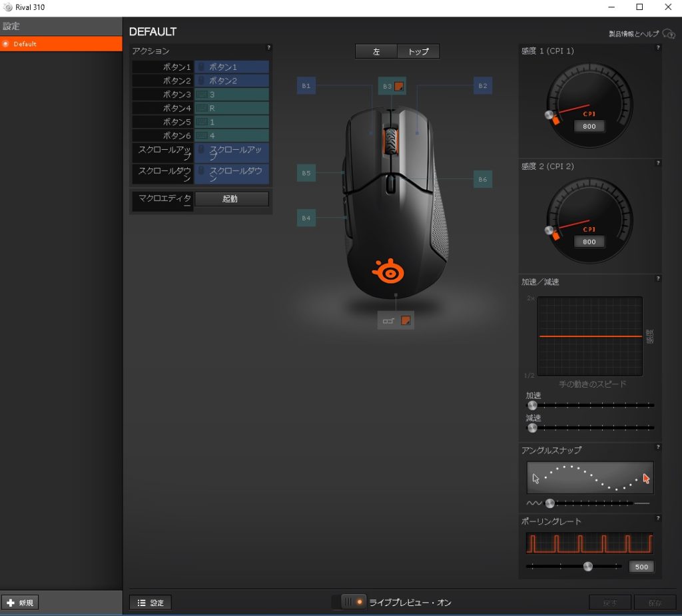Close the Rival 310 window
Screen dimensions: 682x616
[668, 7]
